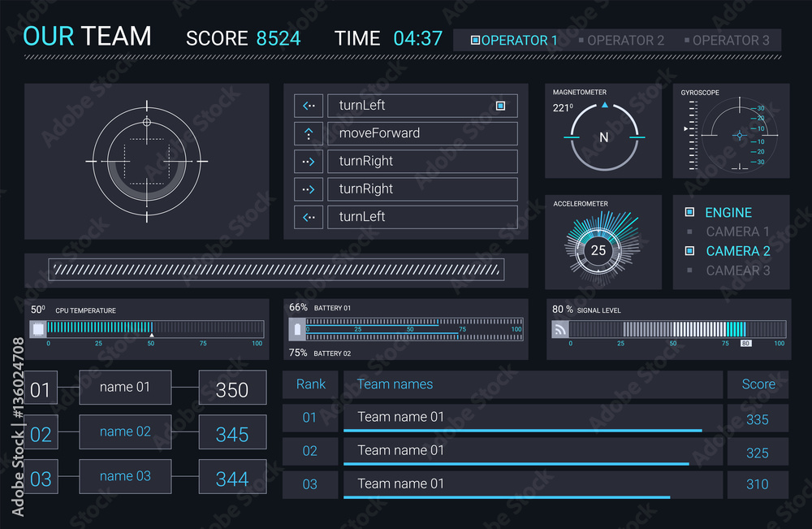Click the signal wifi icon in the signal level bar
The width and height of the screenshot is (812, 529).
(559, 330)
